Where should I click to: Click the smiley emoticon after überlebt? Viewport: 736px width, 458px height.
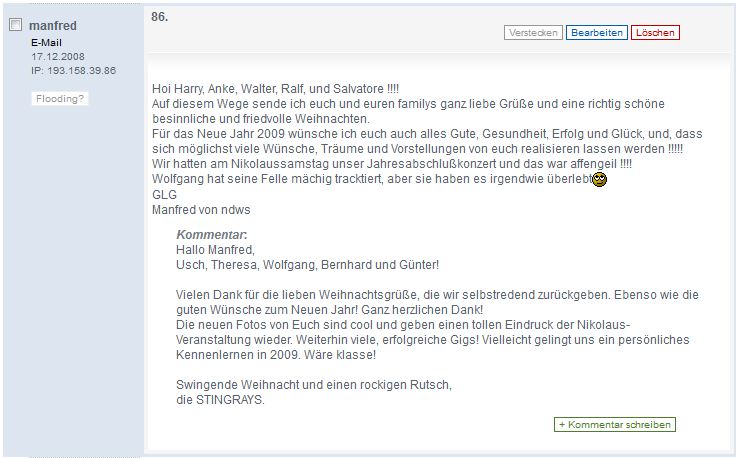[599, 179]
